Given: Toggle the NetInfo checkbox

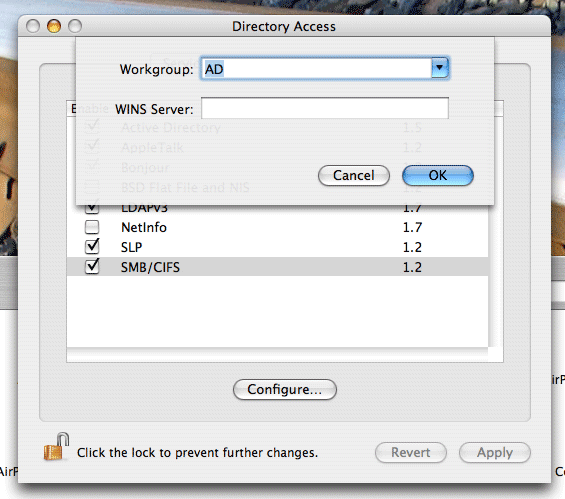Looking at the screenshot, I should (x=92, y=227).
